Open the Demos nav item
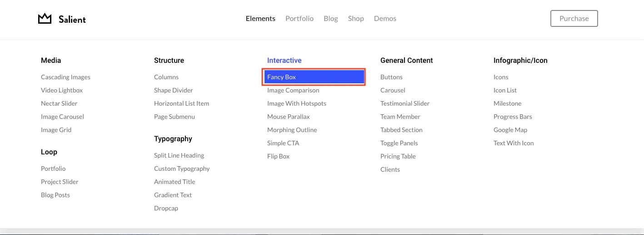The image size is (644, 235). 385,19
